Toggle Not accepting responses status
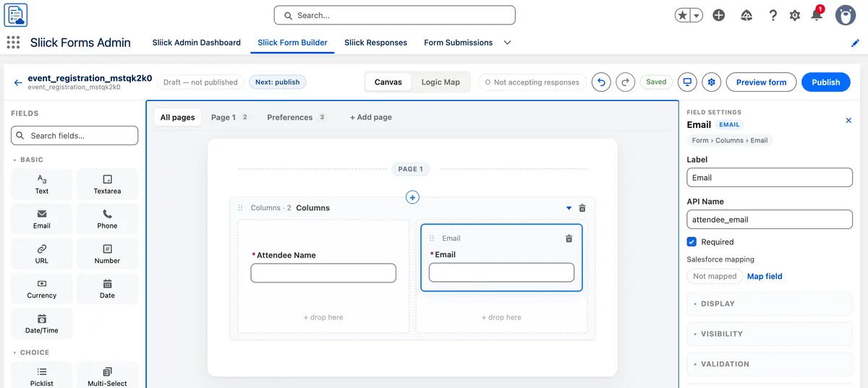 pyautogui.click(x=532, y=82)
